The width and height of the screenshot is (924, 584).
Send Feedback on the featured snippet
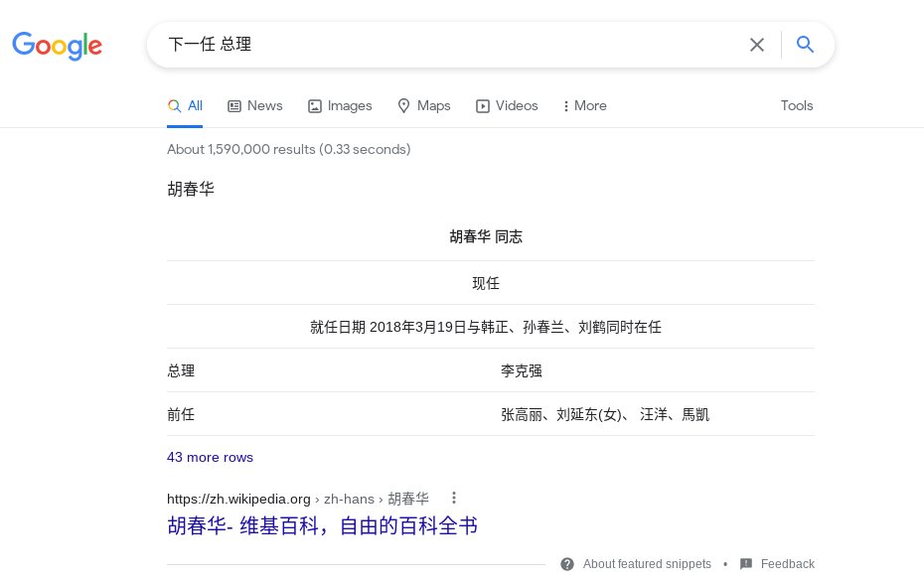[788, 563]
